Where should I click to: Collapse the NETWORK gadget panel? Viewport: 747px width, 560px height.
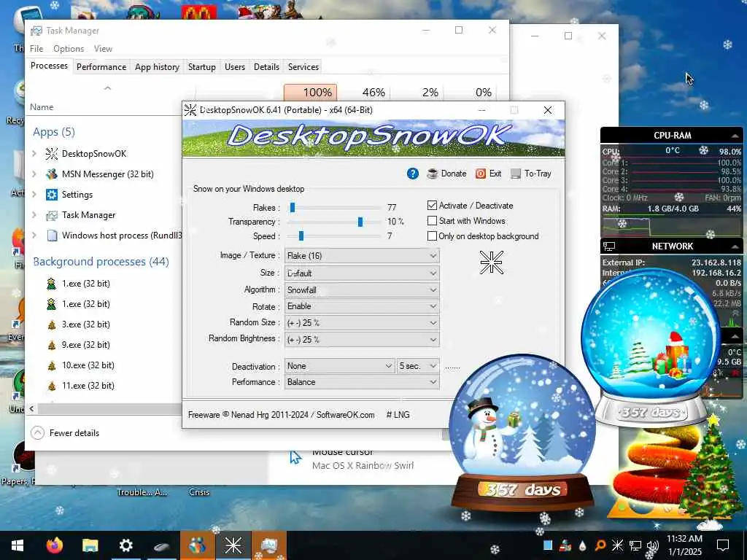[x=735, y=246]
